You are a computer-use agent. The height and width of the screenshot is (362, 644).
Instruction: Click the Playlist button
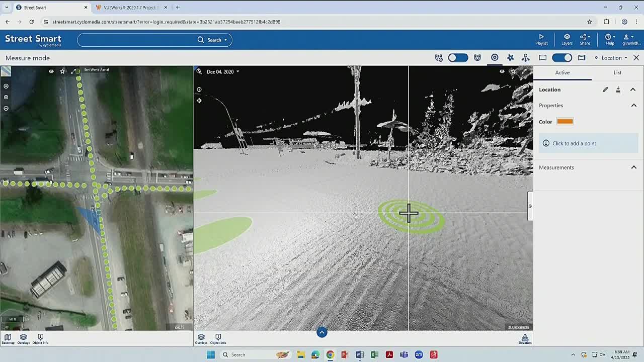541,39
